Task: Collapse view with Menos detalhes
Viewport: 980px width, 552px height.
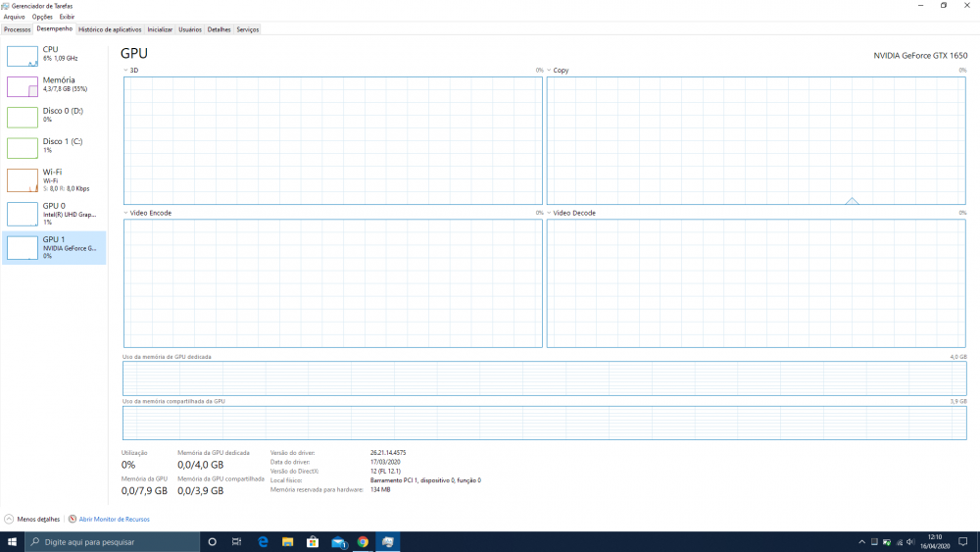Action: click(32, 519)
